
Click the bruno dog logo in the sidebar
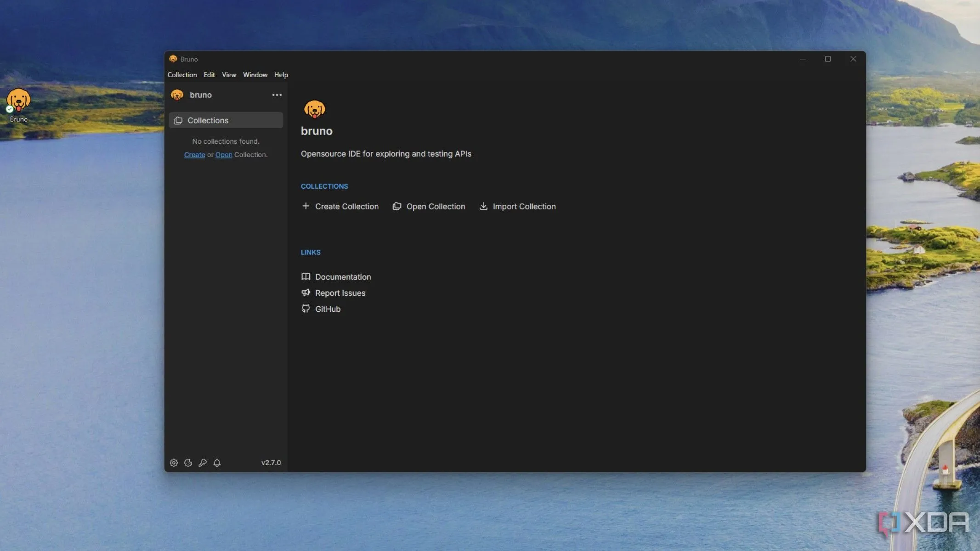177,95
